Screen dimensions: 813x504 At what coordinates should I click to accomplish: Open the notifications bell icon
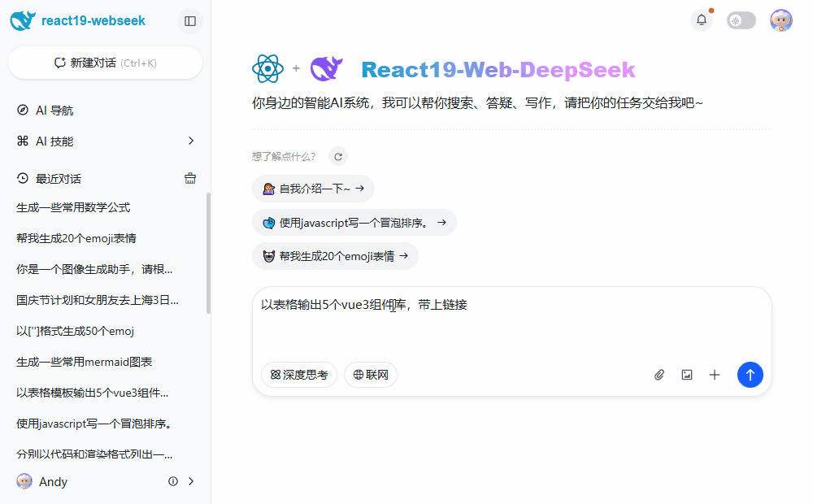tap(702, 20)
